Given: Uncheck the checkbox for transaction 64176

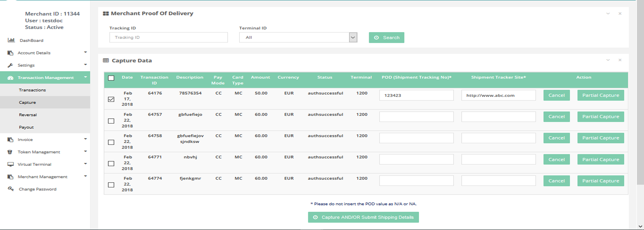Looking at the screenshot, I should click(111, 99).
